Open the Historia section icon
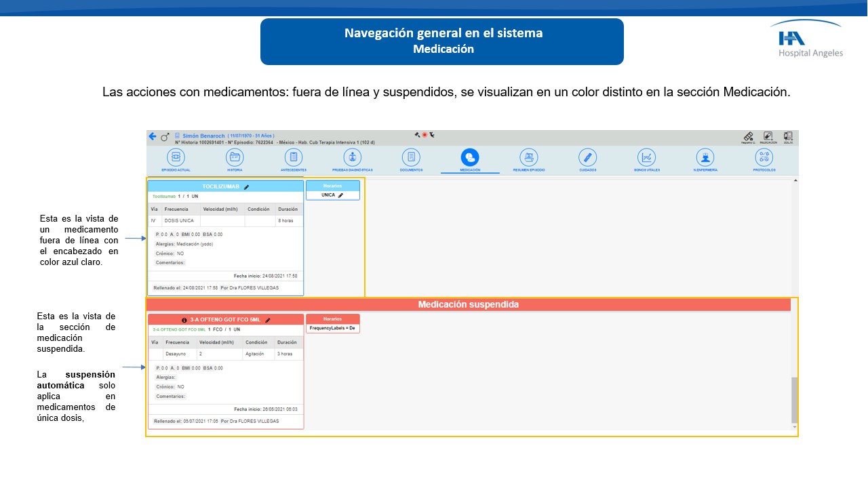This screenshot has width=868, height=488. click(235, 157)
